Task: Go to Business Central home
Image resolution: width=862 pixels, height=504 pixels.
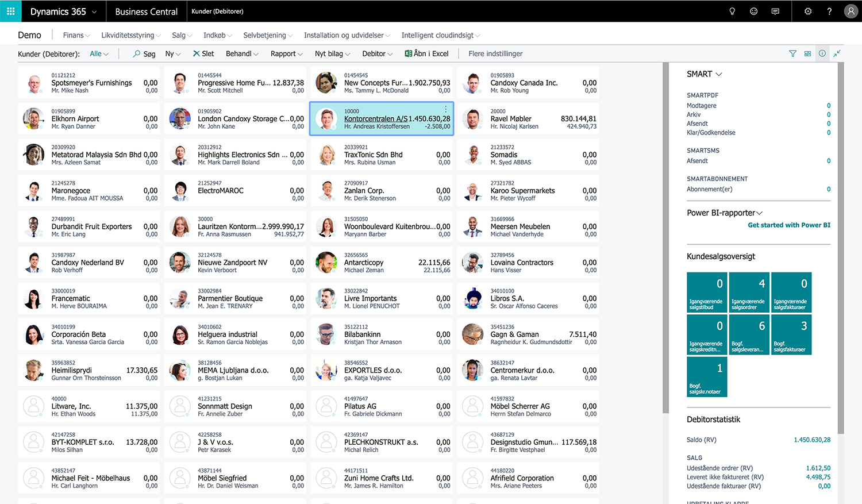Action: [x=147, y=11]
